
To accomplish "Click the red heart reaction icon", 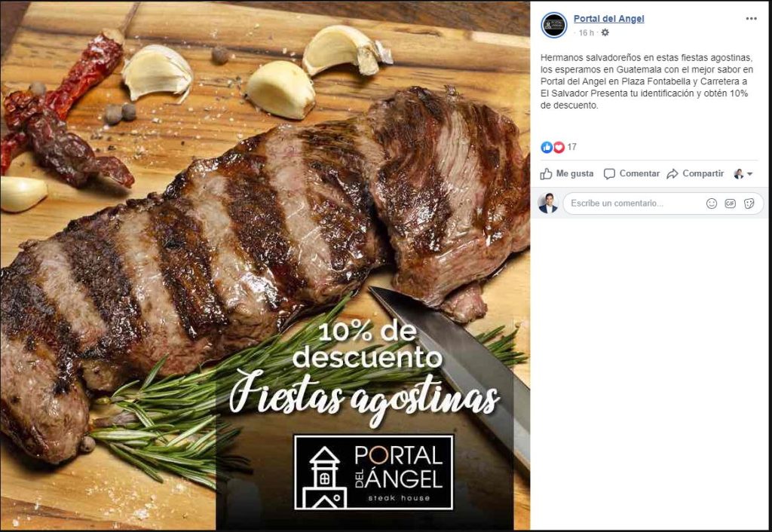I will (559, 147).
